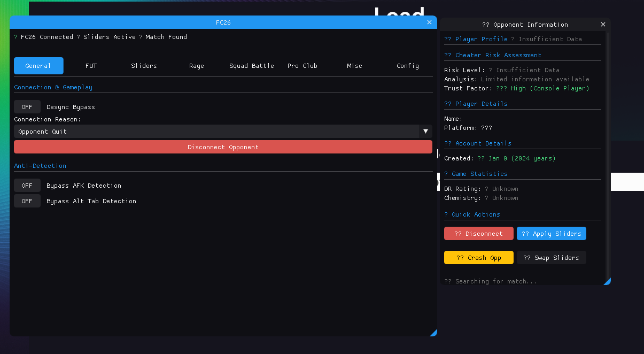Click the Anti-Detection section header

coord(40,166)
